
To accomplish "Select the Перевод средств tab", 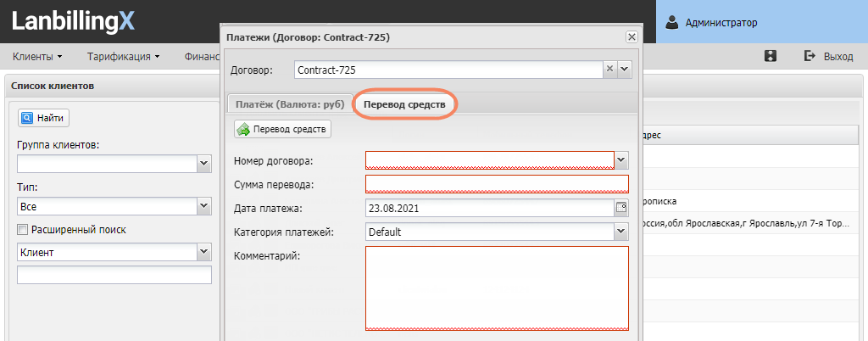I will pos(404,104).
